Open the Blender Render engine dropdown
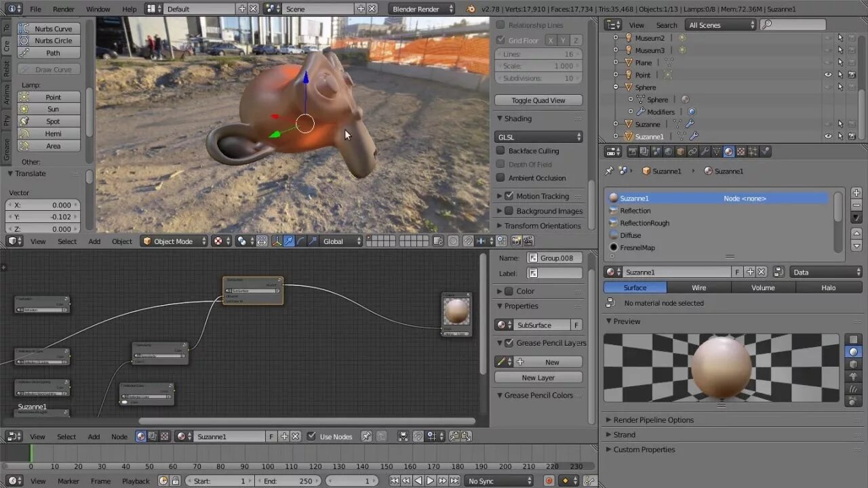 [x=422, y=9]
